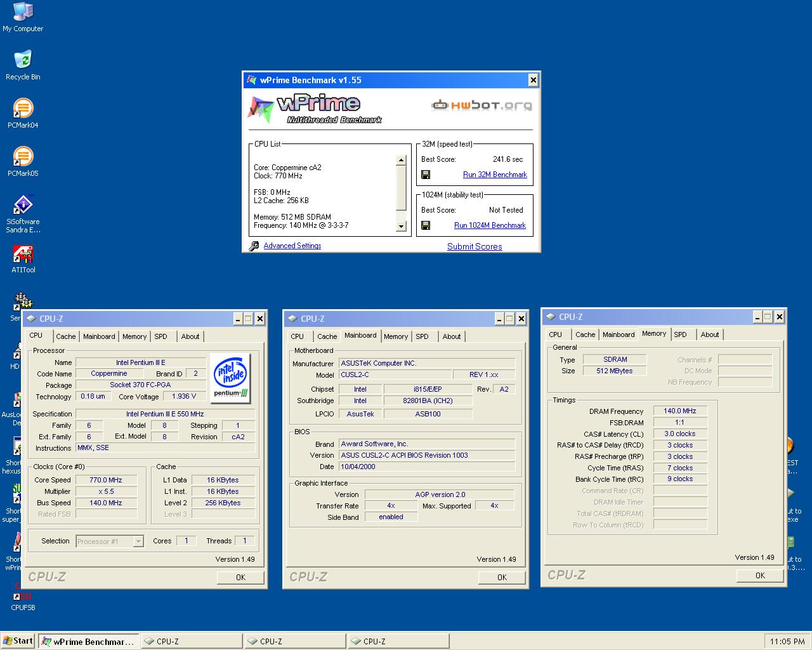Image resolution: width=812 pixels, height=650 pixels.
Task: Activate first CPU-Z taskbar button
Action: (x=192, y=641)
